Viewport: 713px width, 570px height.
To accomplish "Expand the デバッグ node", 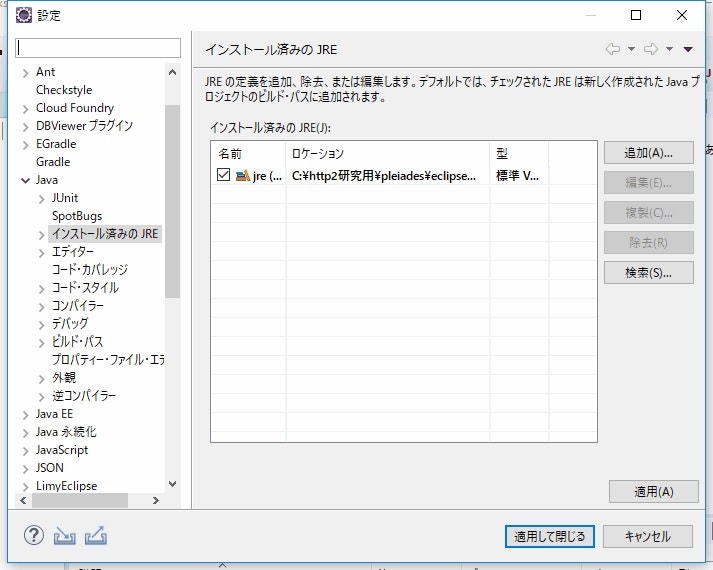I will pos(42,325).
